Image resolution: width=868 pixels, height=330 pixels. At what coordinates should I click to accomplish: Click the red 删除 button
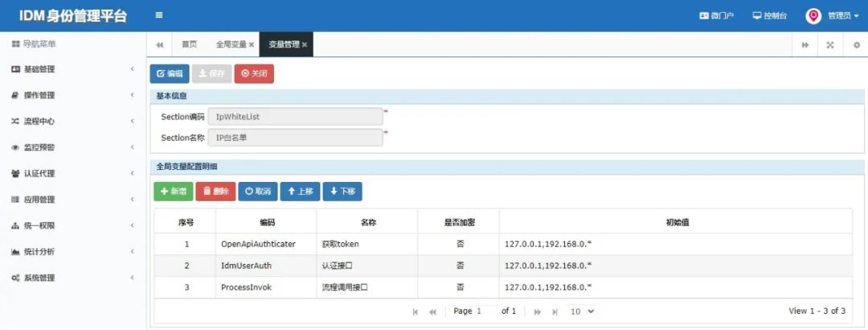(216, 192)
